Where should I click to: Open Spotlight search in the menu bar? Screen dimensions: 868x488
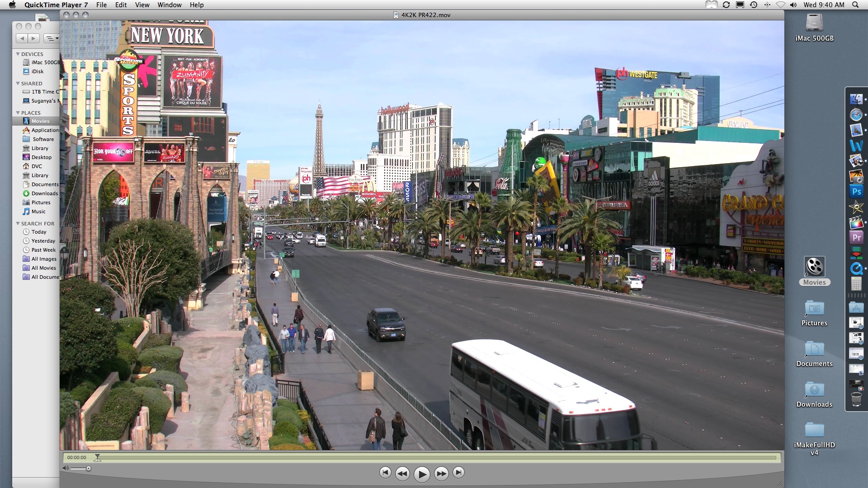(855, 5)
